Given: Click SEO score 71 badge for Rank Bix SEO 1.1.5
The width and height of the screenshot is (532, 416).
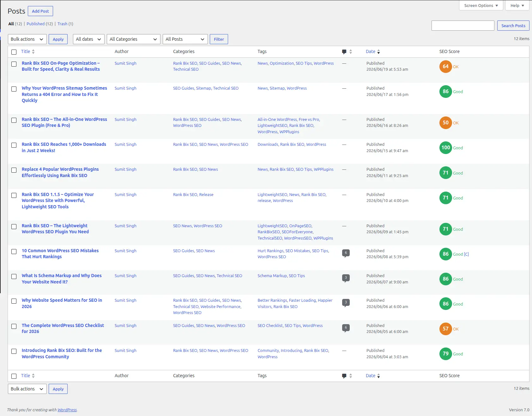Looking at the screenshot, I should pos(445,198).
